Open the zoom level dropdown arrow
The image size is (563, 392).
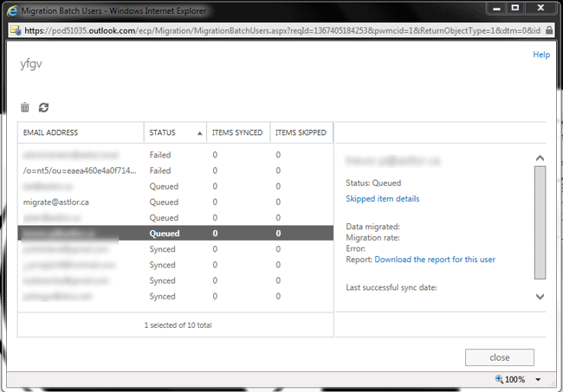(538, 379)
